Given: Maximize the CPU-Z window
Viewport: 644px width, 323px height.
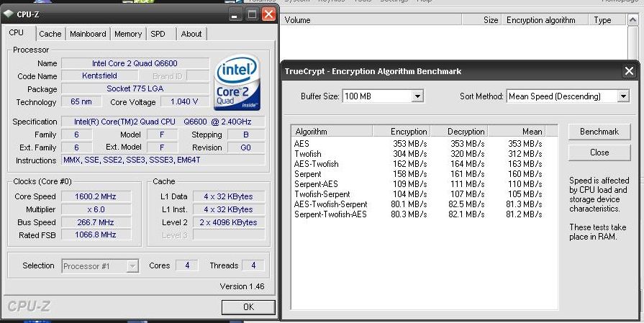Looking at the screenshot, I should (252, 15).
